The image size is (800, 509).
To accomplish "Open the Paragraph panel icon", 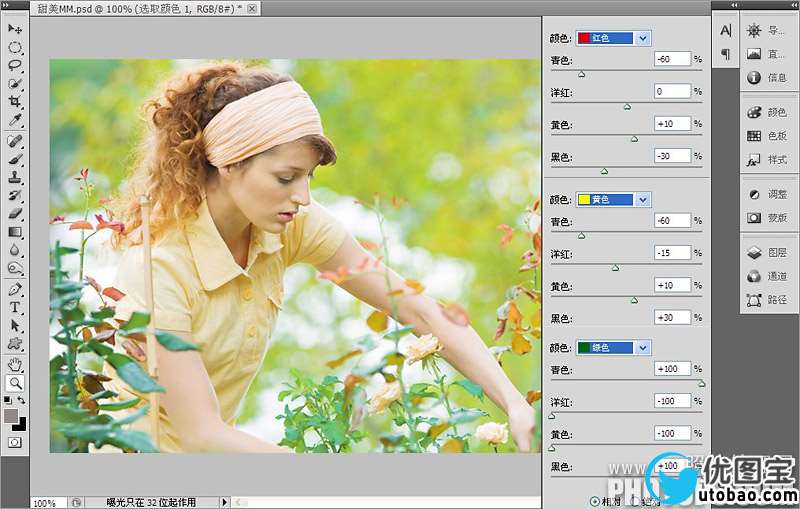I will (725, 54).
